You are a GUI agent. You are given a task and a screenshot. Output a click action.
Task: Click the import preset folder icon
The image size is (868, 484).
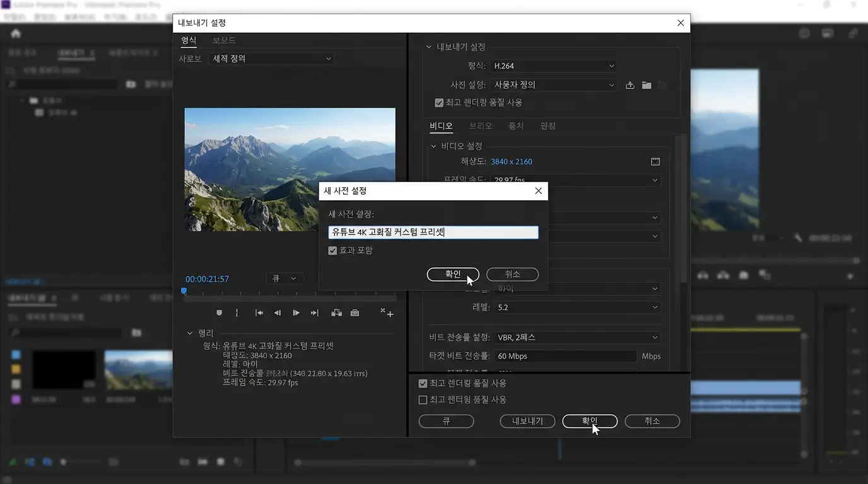[646, 85]
